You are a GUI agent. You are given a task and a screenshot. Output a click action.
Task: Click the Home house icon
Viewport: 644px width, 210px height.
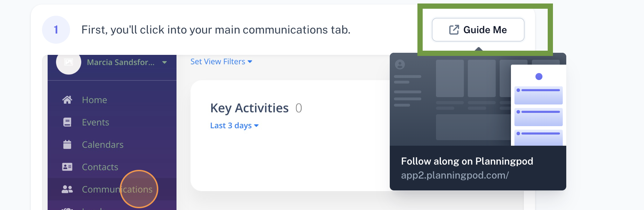point(67,100)
